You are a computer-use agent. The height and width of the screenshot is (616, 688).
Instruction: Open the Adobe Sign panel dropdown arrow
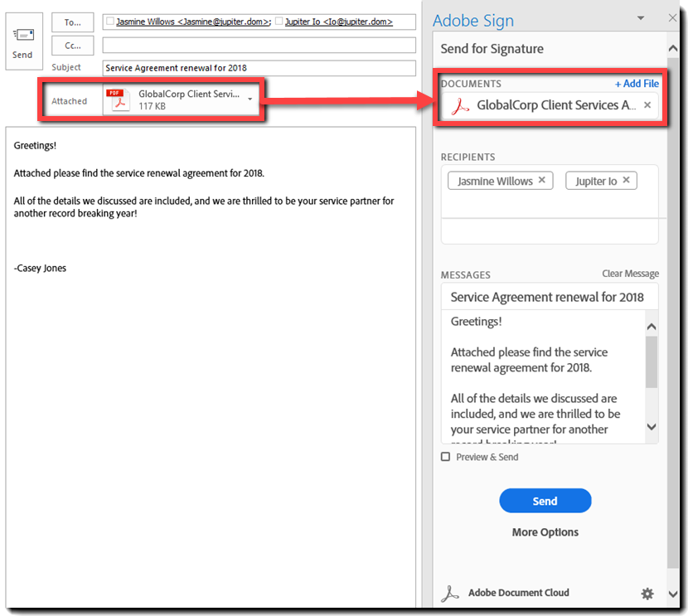(x=641, y=17)
